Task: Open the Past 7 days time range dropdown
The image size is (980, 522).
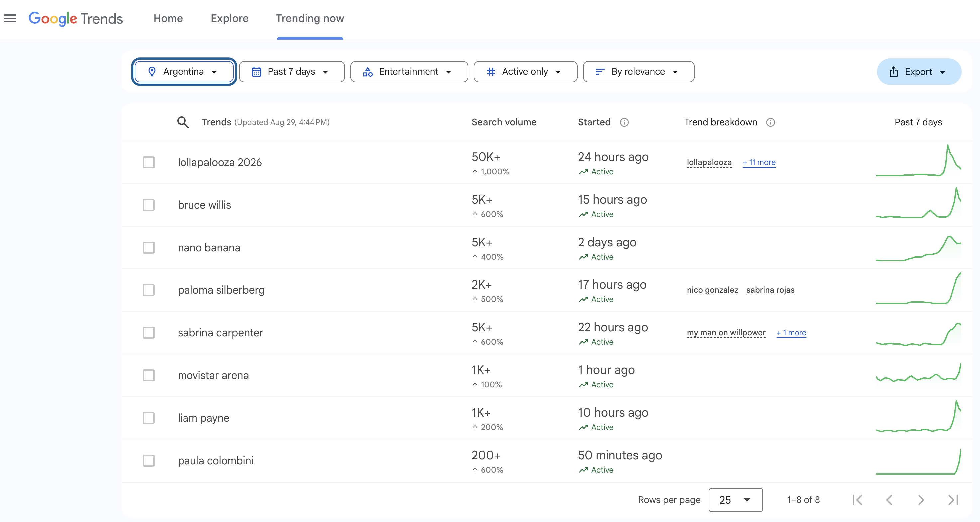Action: [x=292, y=72]
